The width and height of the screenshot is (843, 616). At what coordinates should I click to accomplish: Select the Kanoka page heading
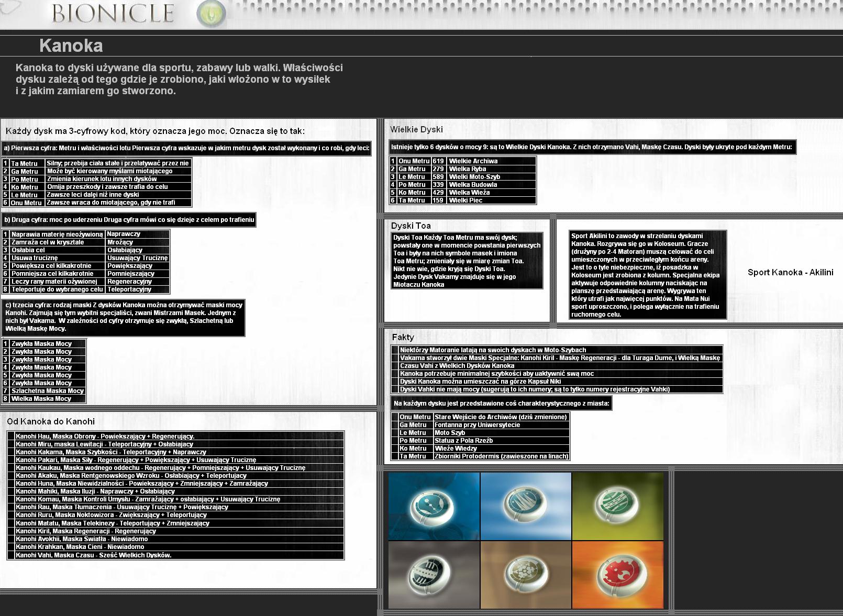(71, 46)
